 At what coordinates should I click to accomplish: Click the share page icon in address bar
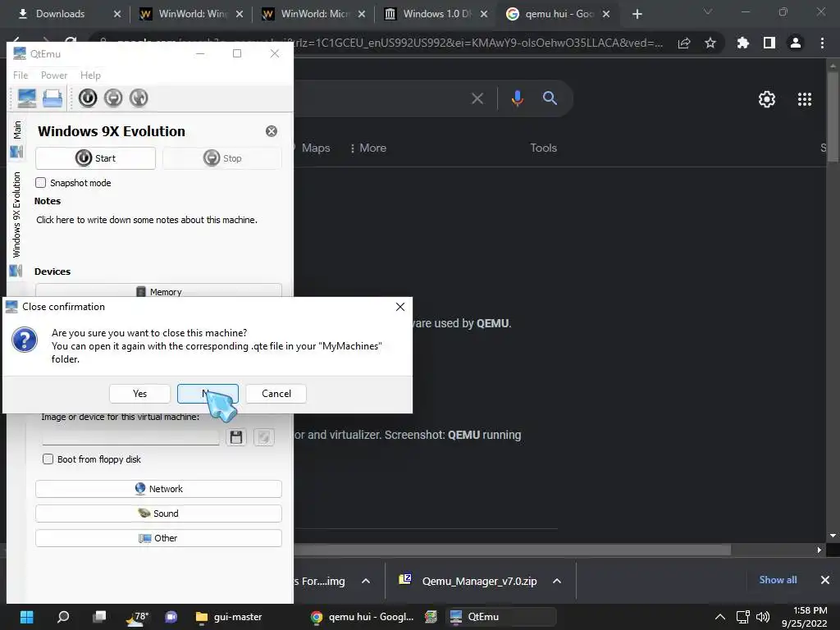684,43
